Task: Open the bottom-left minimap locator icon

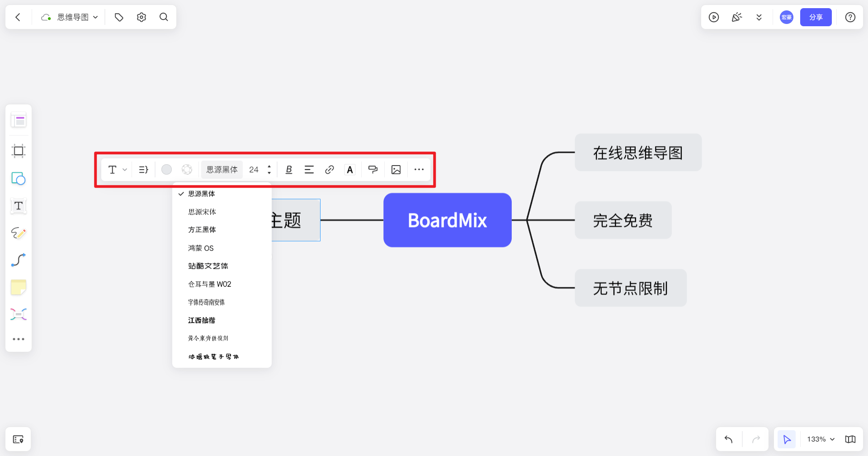Action: (18, 439)
